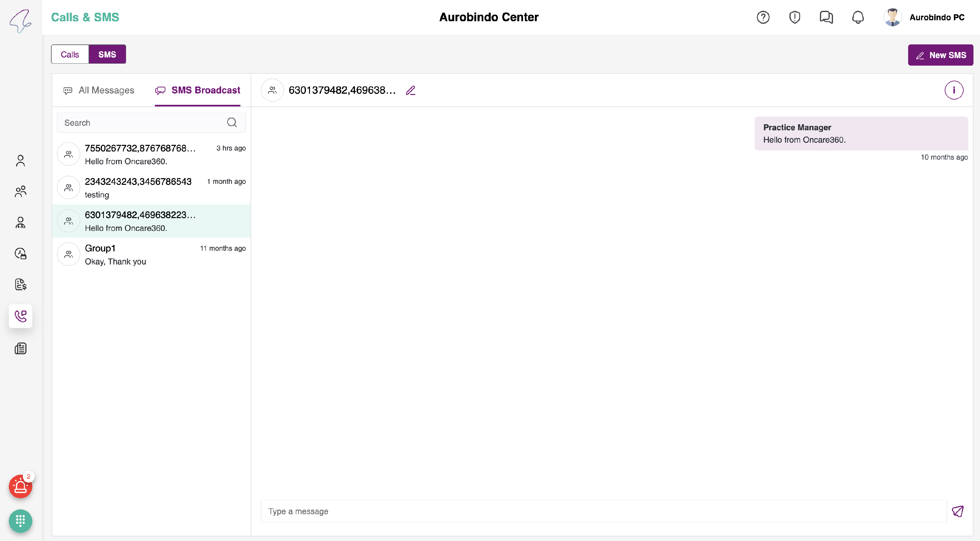Screen dimensions: 980x541
Task: Open the shield alert icon
Action: [x=794, y=18]
